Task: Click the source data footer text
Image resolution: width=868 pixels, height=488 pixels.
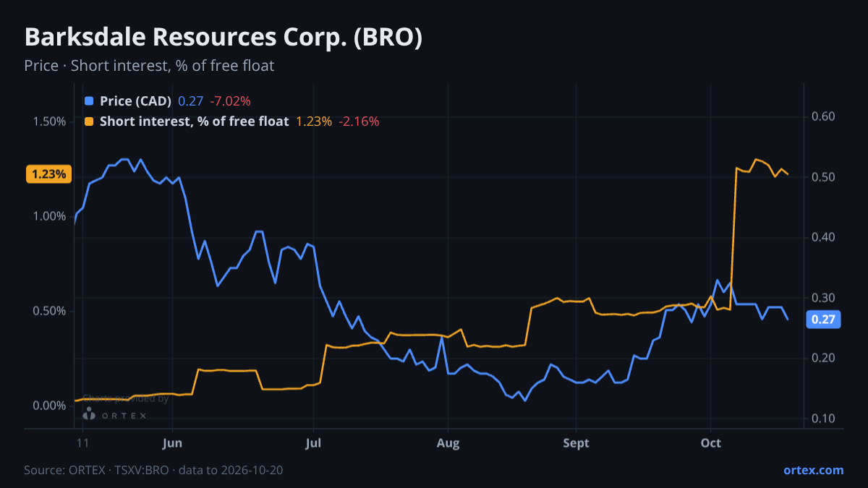Action: [153, 470]
